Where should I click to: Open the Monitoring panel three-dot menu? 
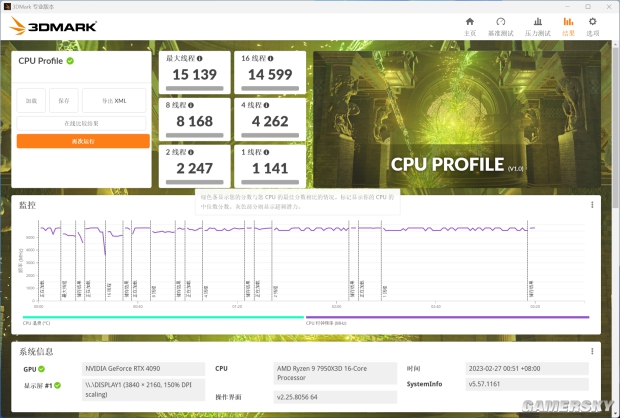coord(592,205)
